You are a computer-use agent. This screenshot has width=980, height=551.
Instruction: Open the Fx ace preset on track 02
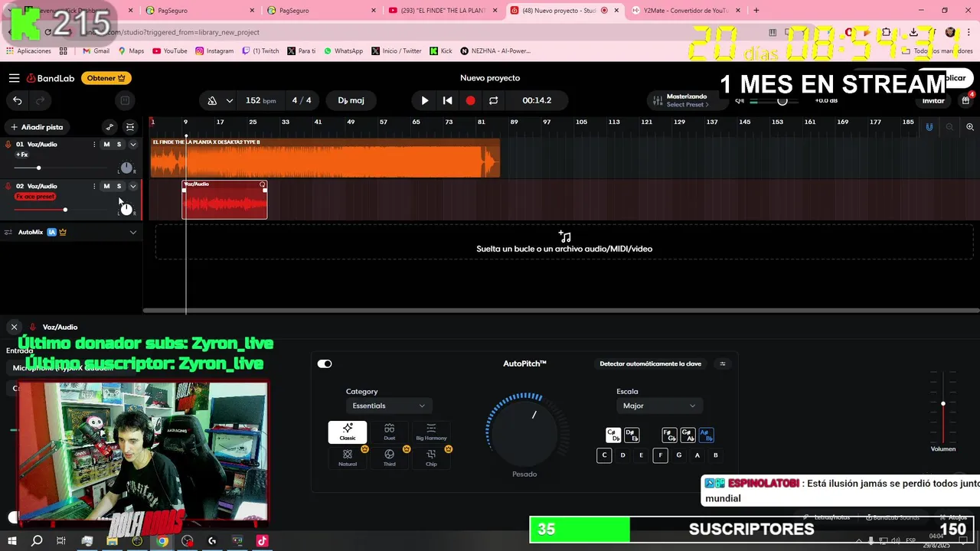click(35, 197)
